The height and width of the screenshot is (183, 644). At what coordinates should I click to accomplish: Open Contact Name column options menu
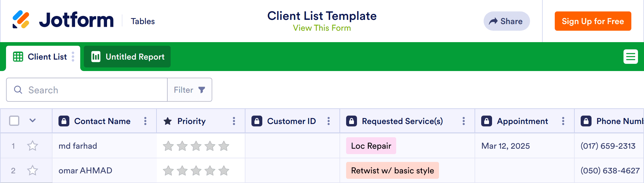[145, 121]
